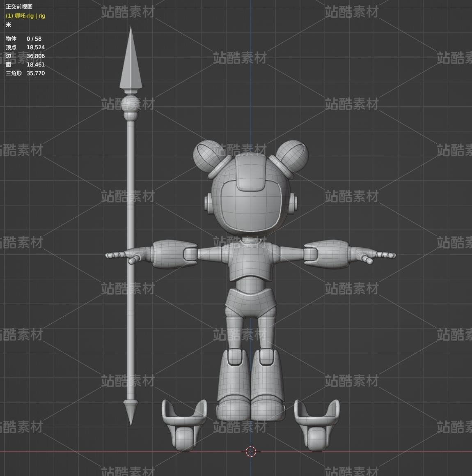Select the boot on screen right leg
This screenshot has width=472, height=476.
(268, 386)
